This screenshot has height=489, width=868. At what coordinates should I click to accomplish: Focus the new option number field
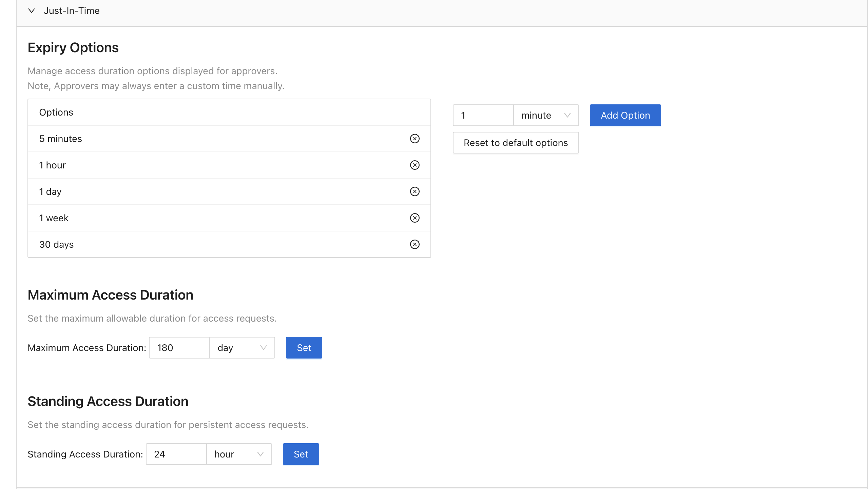[483, 115]
